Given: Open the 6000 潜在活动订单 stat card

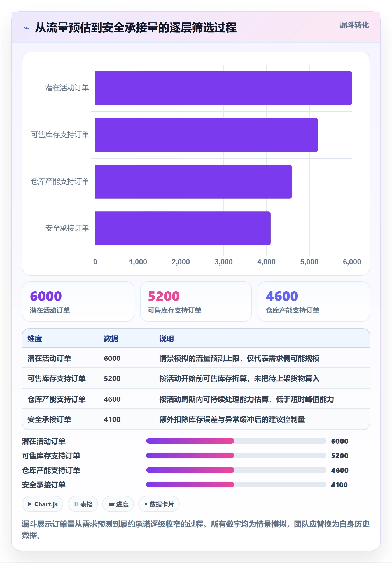Looking at the screenshot, I should pyautogui.click(x=78, y=301).
